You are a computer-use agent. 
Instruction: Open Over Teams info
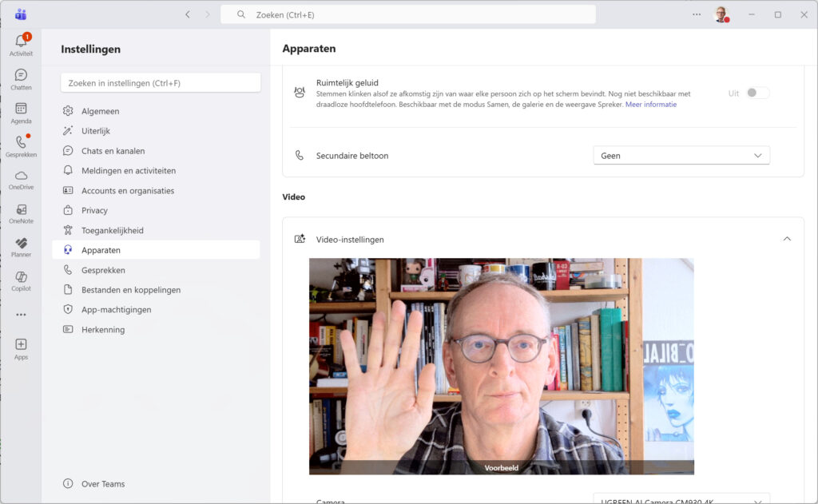pyautogui.click(x=102, y=484)
